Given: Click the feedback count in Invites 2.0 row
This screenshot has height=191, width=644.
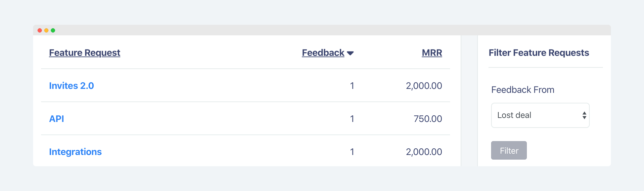Looking at the screenshot, I should (x=352, y=86).
